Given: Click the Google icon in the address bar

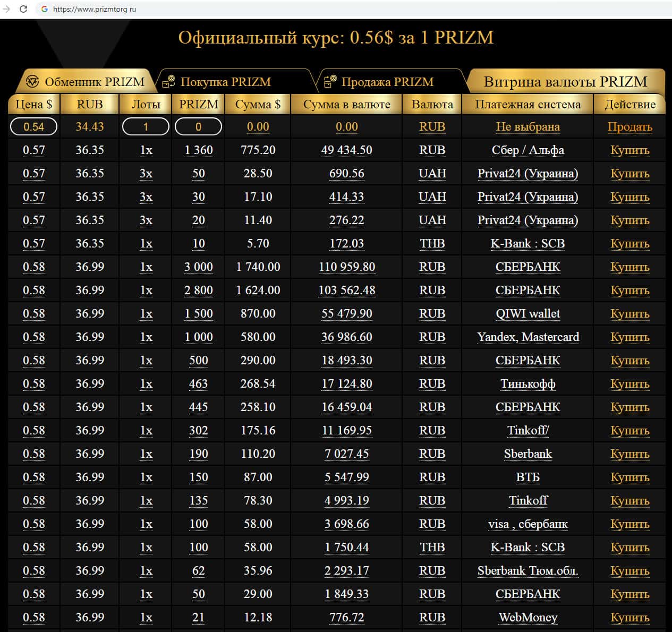Looking at the screenshot, I should pos(45,9).
